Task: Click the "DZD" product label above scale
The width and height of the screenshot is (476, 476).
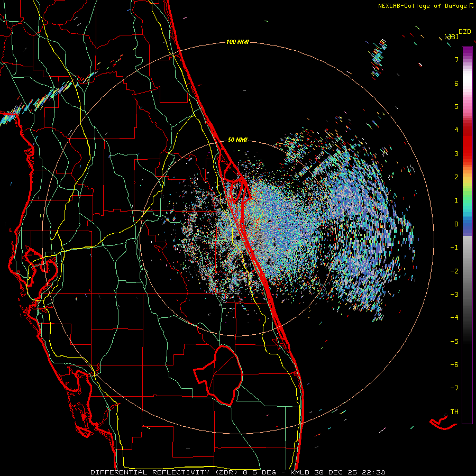Action: pyautogui.click(x=465, y=32)
